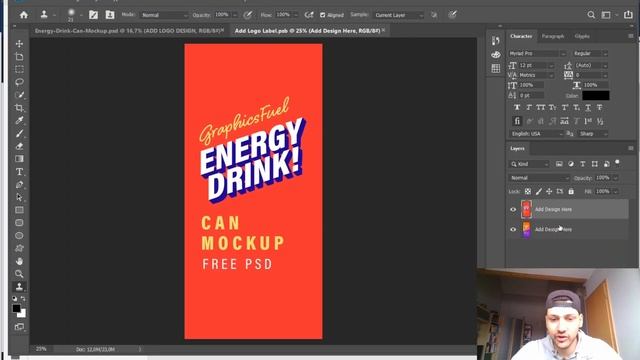Select the Pen tool
Viewport: 640px width, 360px height.
pyautogui.click(x=19, y=184)
